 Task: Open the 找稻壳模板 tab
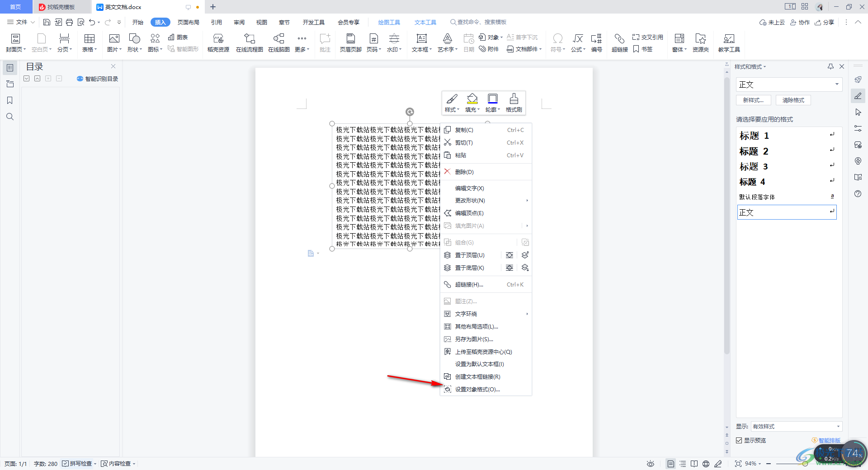61,7
